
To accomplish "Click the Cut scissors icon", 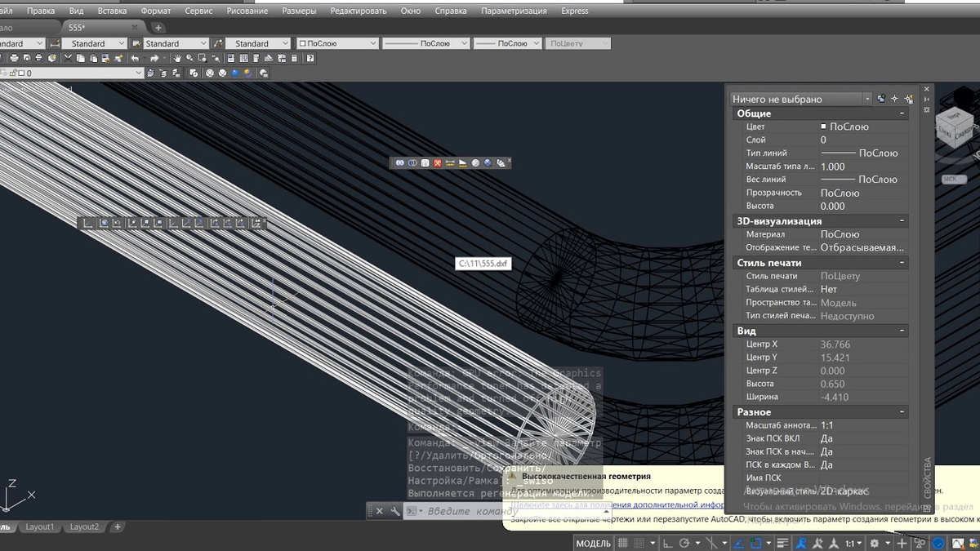I will [68, 59].
